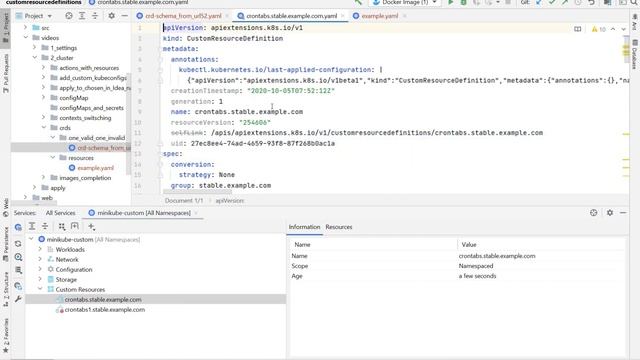
Task: Expand the src folder
Action: click(25, 28)
